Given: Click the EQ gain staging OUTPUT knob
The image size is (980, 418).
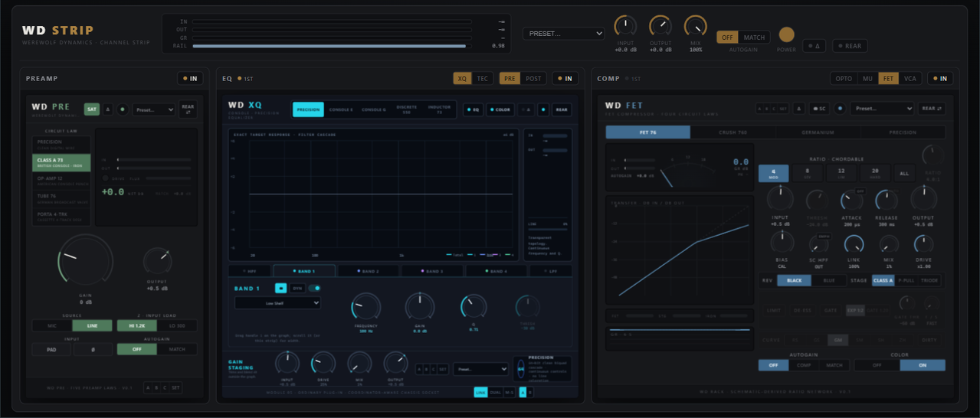Looking at the screenshot, I should click(395, 363).
